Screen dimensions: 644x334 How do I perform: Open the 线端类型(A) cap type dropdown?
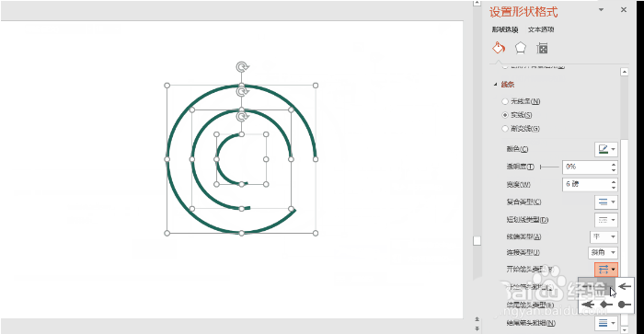click(604, 236)
